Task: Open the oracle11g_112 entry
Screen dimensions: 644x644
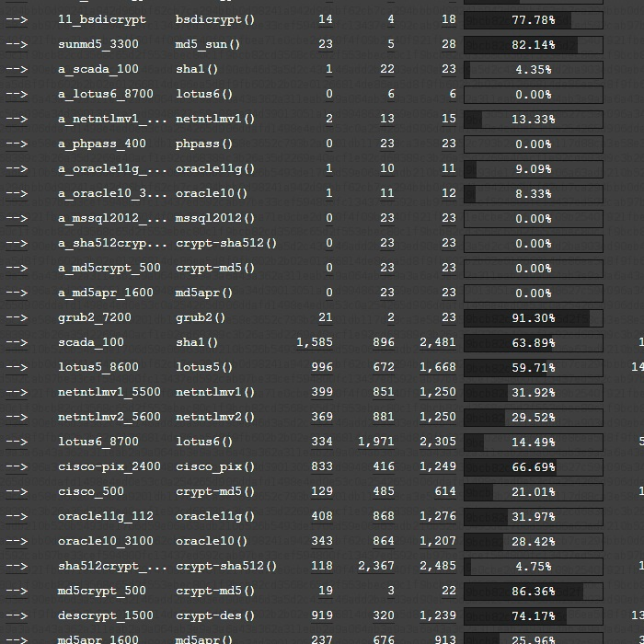Action: [105, 516]
